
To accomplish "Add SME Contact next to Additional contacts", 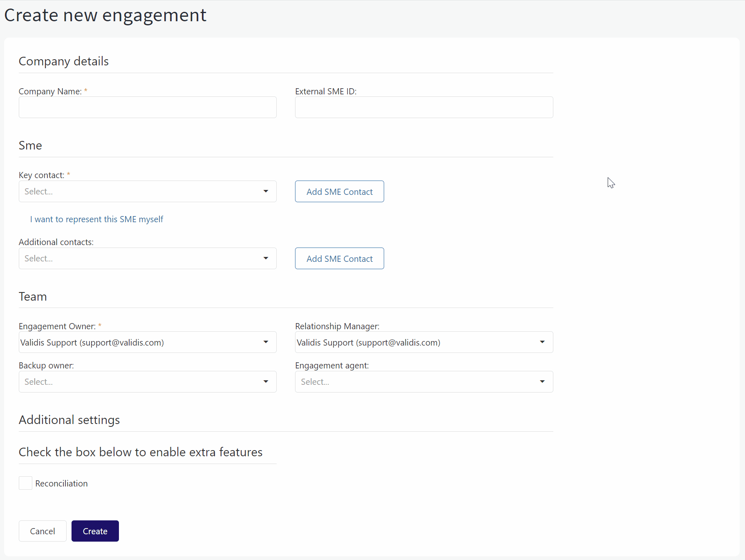I will 340,259.
